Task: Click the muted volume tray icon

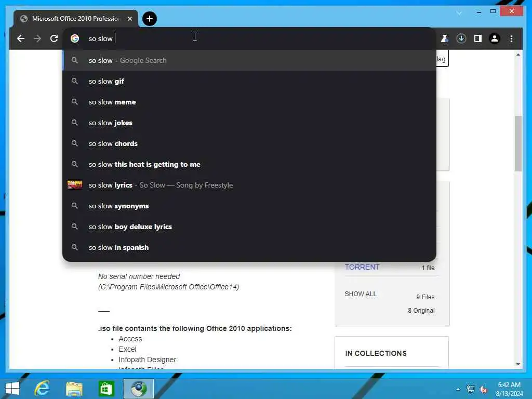Action: [483, 390]
